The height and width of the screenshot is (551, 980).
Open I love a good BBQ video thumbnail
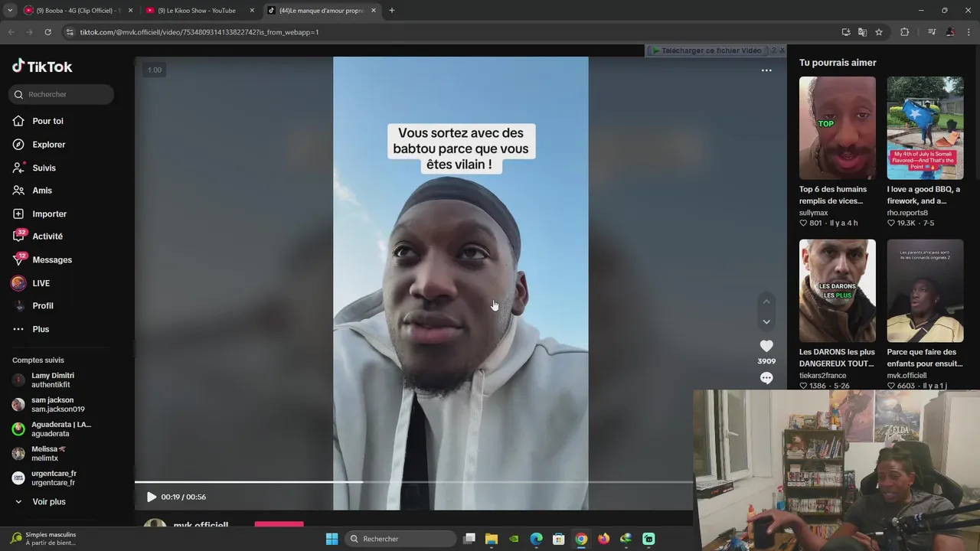(925, 128)
